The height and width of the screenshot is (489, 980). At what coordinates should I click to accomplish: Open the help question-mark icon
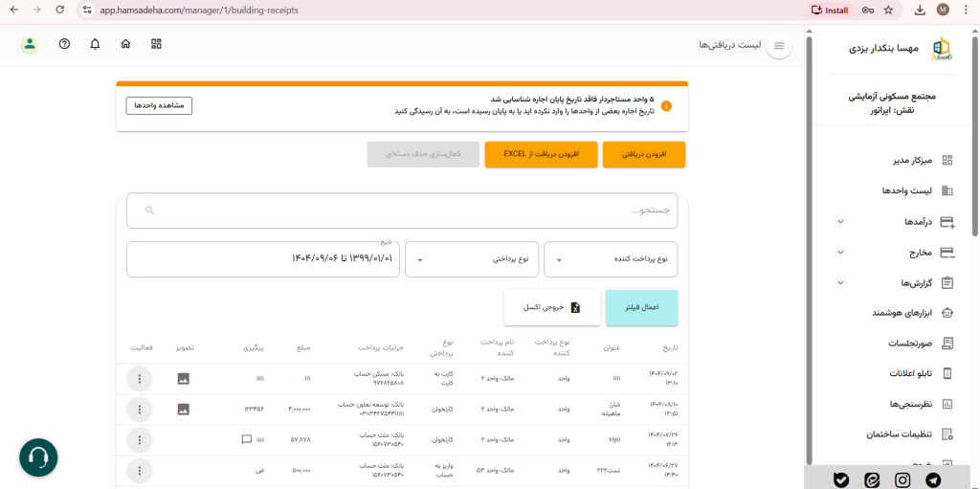(64, 44)
